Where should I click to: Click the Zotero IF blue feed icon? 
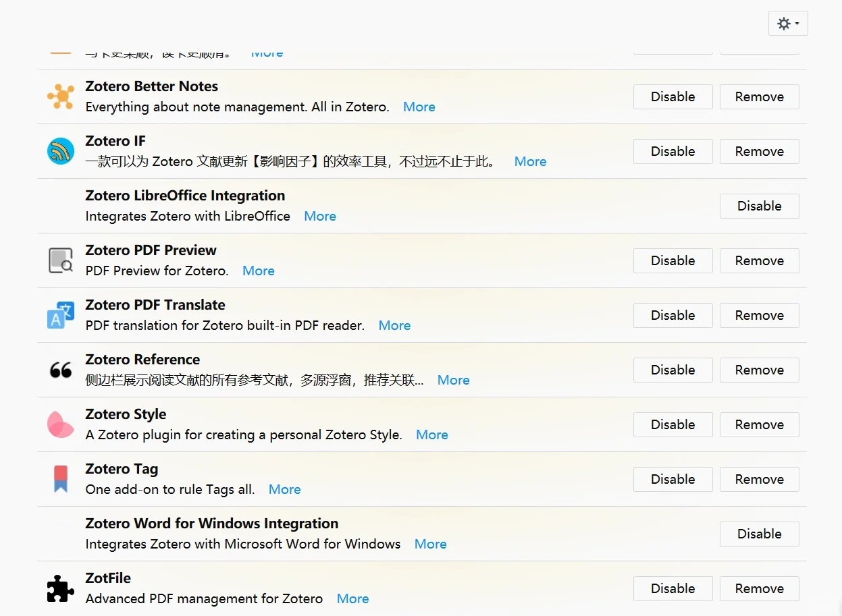click(61, 151)
